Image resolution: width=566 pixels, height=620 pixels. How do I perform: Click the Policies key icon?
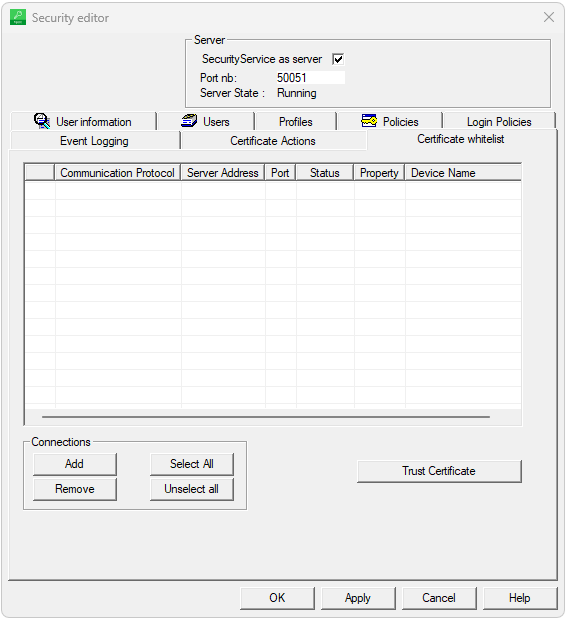[x=369, y=121]
